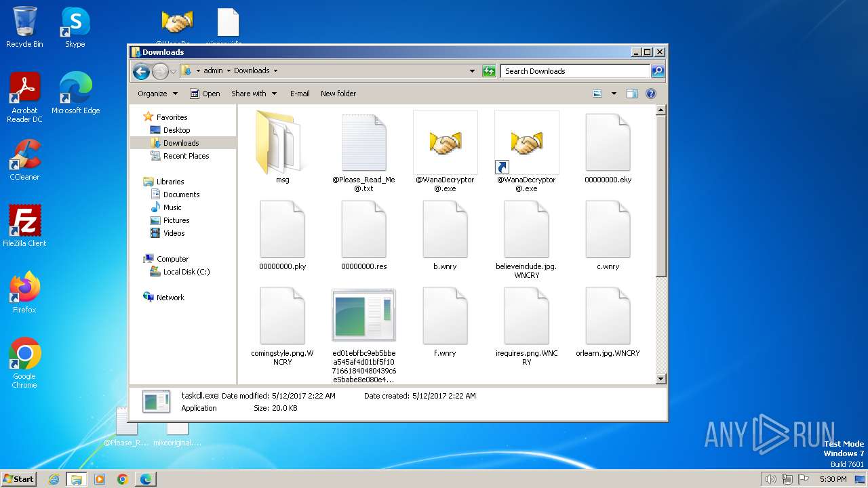
Task: Click the refresh button beside address bar
Action: (x=489, y=70)
